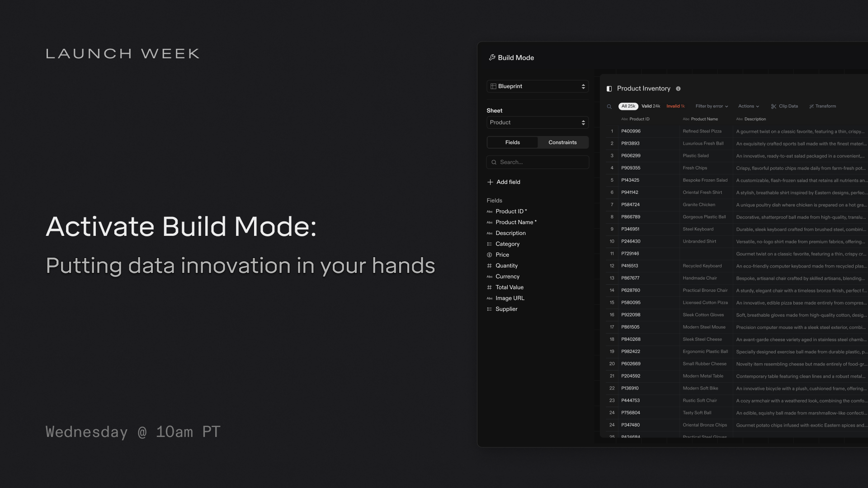Image resolution: width=868 pixels, height=488 pixels.
Task: Select the Valid 24k filter pill
Action: (x=651, y=106)
